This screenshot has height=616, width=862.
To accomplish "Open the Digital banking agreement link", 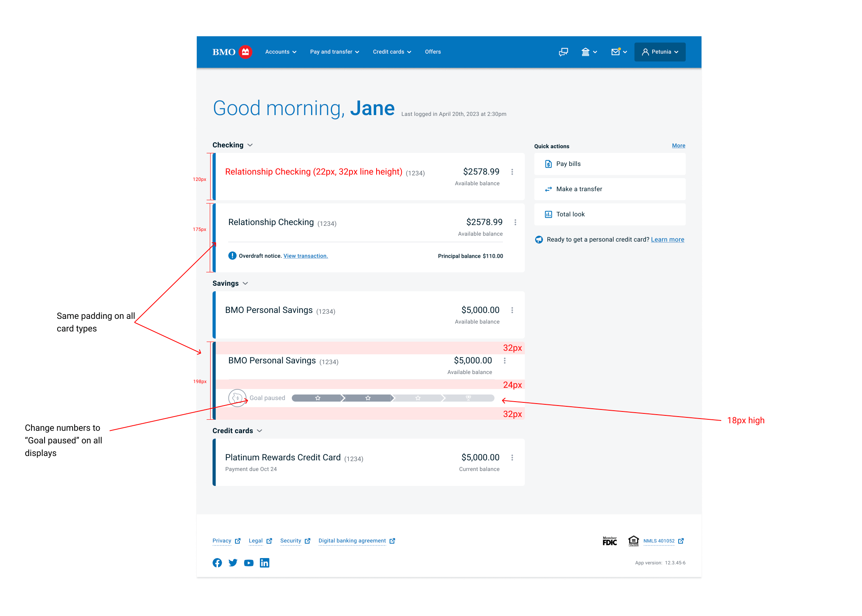I will pyautogui.click(x=352, y=541).
